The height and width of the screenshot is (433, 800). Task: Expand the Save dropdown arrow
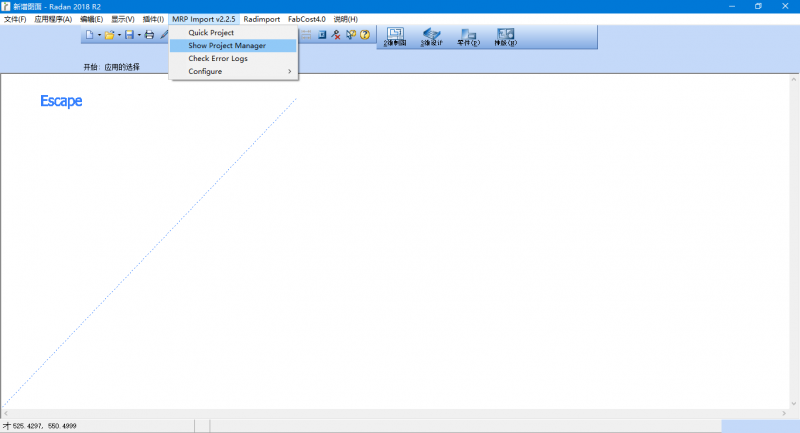[138, 36]
